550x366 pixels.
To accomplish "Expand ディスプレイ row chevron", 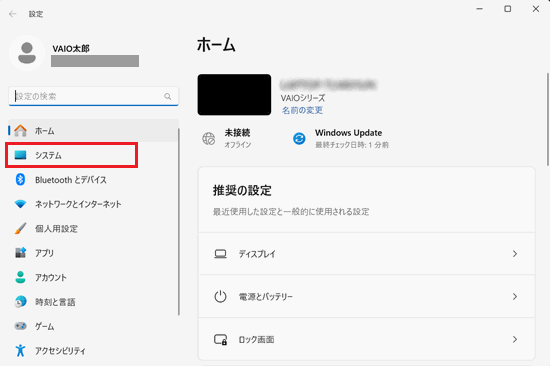I will tap(515, 254).
